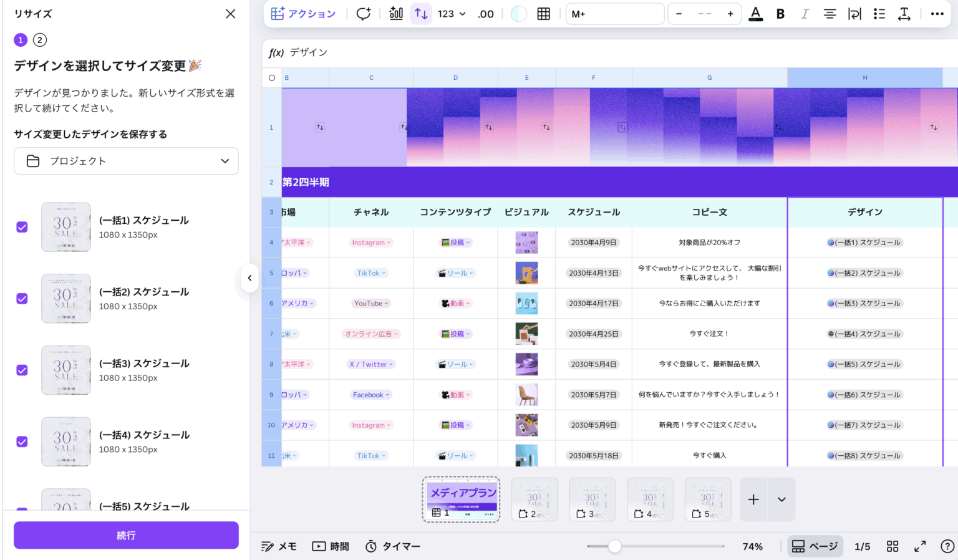Open the sort and filter tool
This screenshot has width=958, height=560.
point(421,14)
